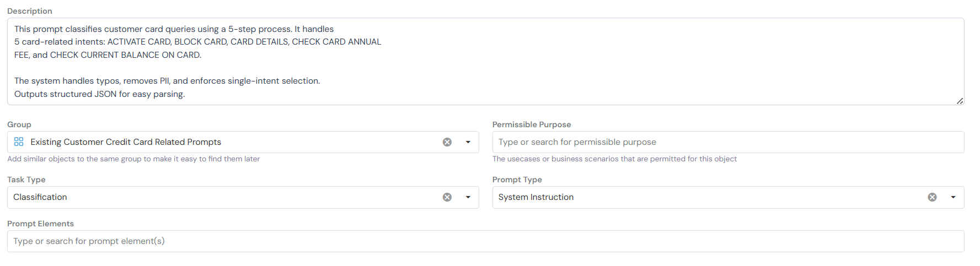This screenshot has height=266, width=980.
Task: Expand the Group dropdown arrow
Action: [468, 142]
